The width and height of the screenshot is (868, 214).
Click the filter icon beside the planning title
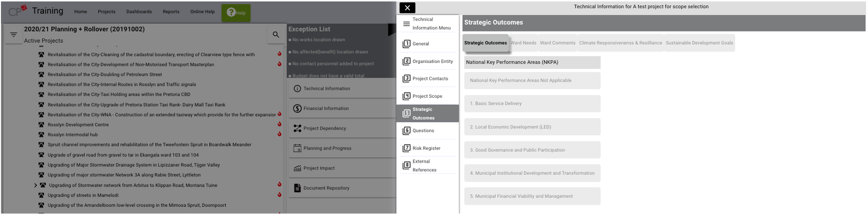[x=14, y=34]
